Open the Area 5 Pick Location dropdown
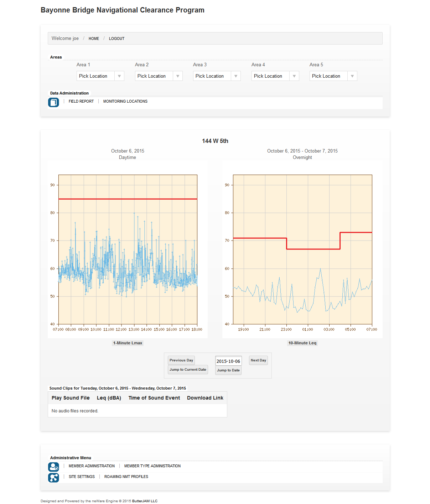This screenshot has height=504, width=430. click(333, 76)
